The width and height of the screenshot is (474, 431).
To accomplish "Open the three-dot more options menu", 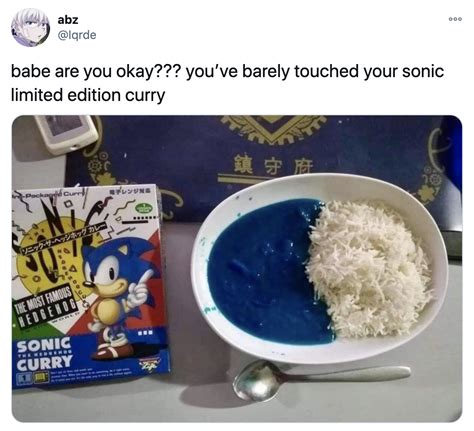I will click(x=455, y=19).
